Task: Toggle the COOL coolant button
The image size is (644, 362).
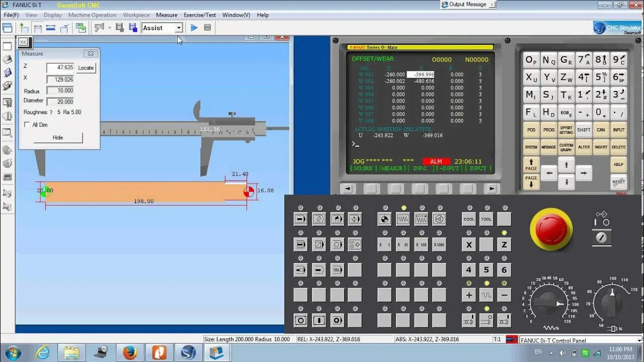Action: pyautogui.click(x=469, y=219)
